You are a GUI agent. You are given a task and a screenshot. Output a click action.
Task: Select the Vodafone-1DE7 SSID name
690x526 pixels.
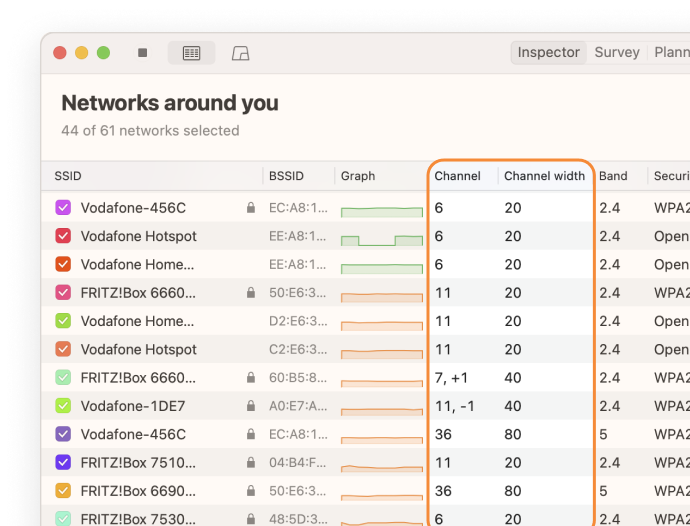[x=133, y=406]
